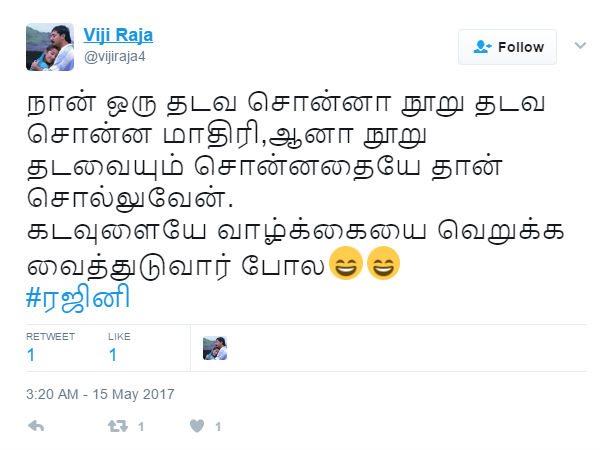Click the second grinning emoji
Image resolution: width=600 pixels, height=450 pixels.
383,263
